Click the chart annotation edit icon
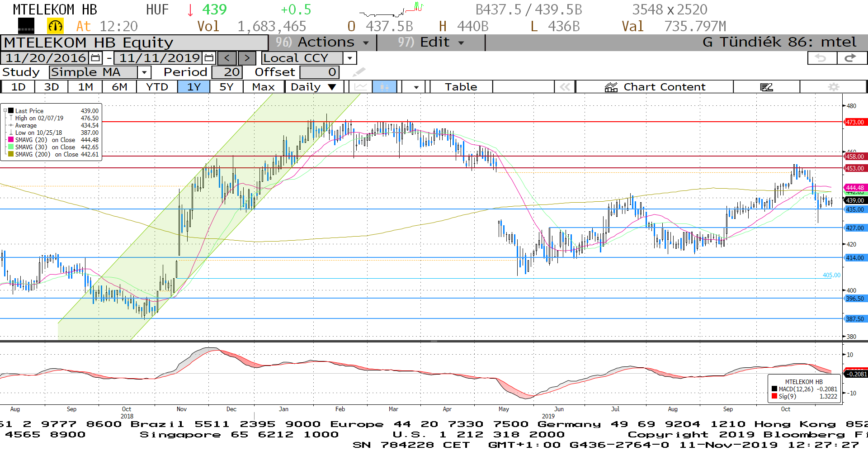868x470 pixels. (x=767, y=87)
